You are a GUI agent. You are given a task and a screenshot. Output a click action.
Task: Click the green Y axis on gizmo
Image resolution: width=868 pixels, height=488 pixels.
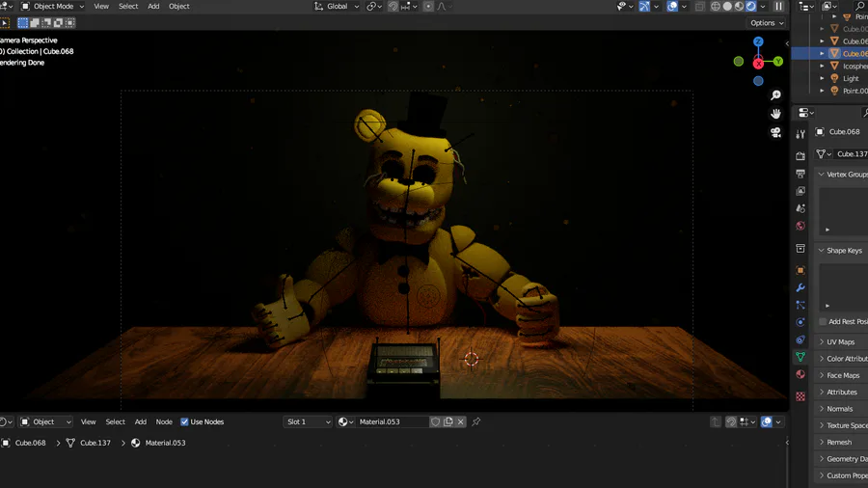pos(778,62)
